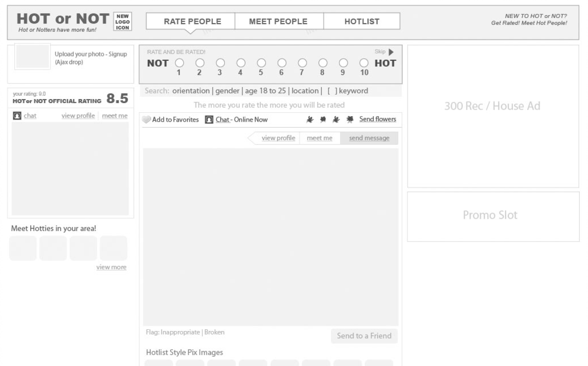
Task: Click the first flower icon
Action: [x=310, y=119]
